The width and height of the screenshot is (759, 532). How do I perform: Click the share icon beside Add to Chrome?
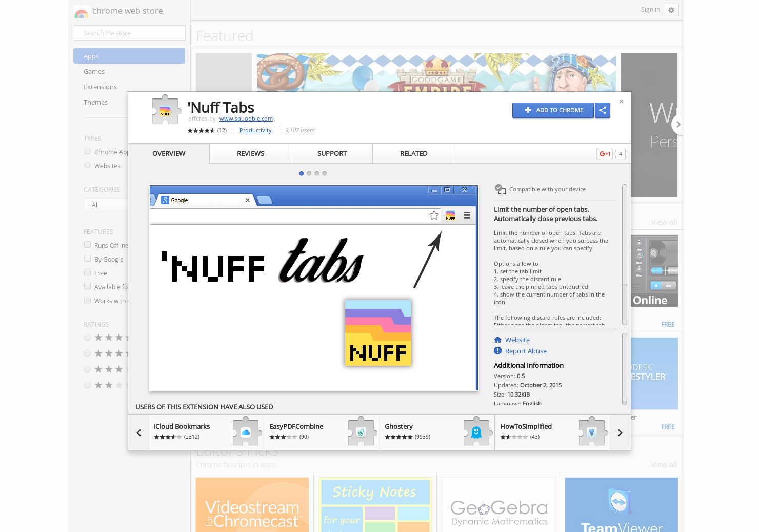click(603, 110)
